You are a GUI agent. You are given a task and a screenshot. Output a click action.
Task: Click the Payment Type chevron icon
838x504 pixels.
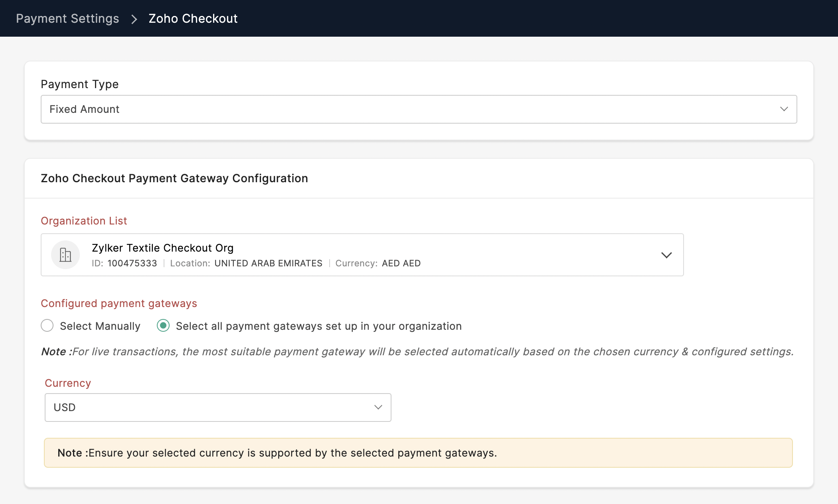coord(784,109)
